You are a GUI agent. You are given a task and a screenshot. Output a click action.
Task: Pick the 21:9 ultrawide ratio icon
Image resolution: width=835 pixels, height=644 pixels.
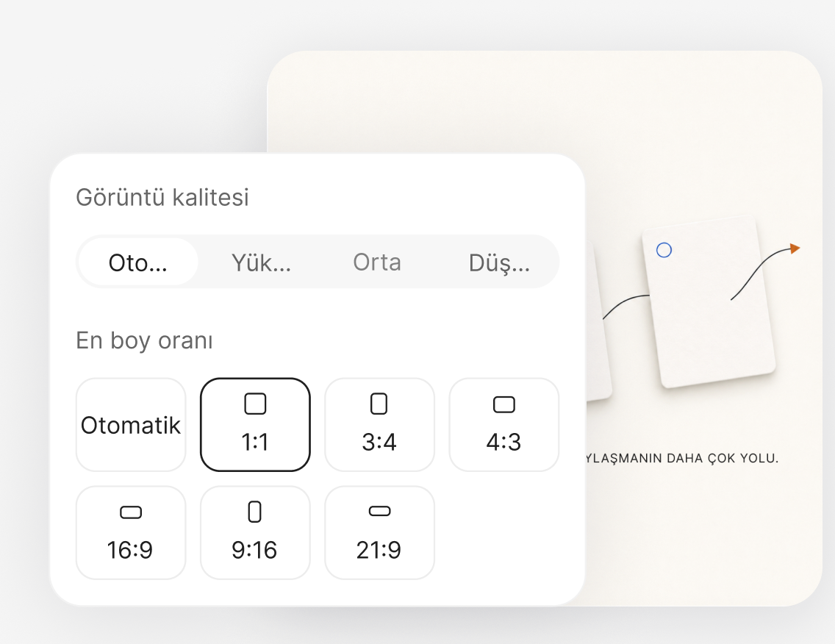coord(380,512)
